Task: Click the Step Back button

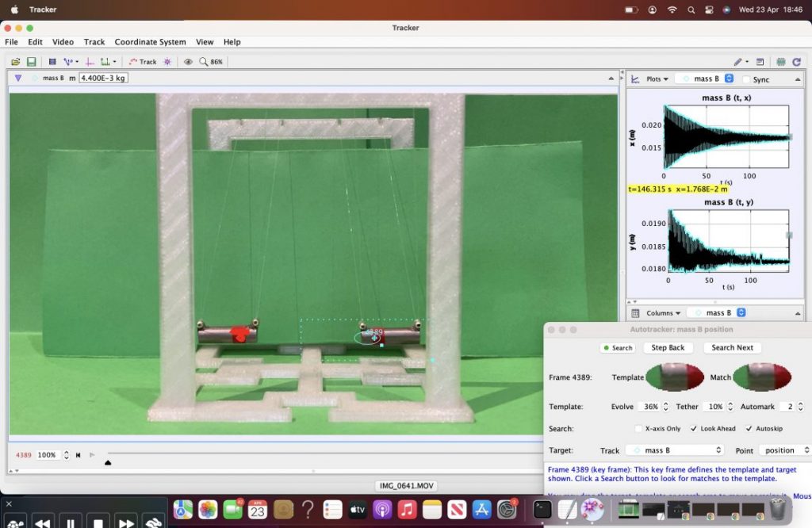Action: [668, 348]
